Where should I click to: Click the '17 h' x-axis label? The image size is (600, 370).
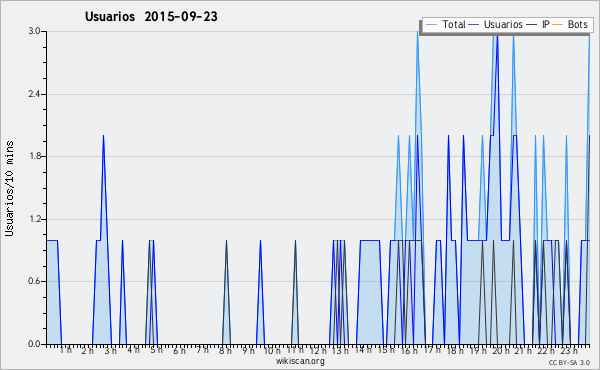click(432, 350)
